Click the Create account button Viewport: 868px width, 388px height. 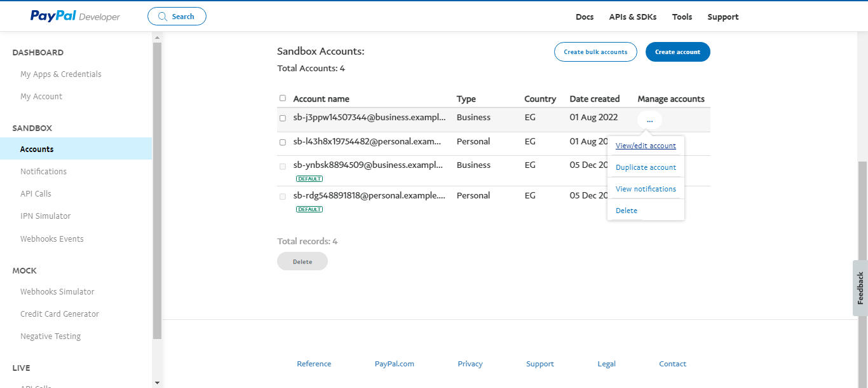677,52
